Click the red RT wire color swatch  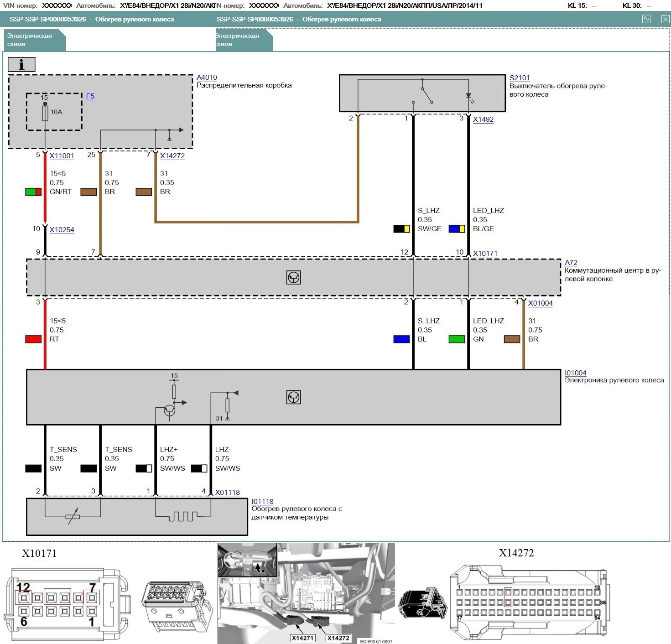tap(33, 339)
